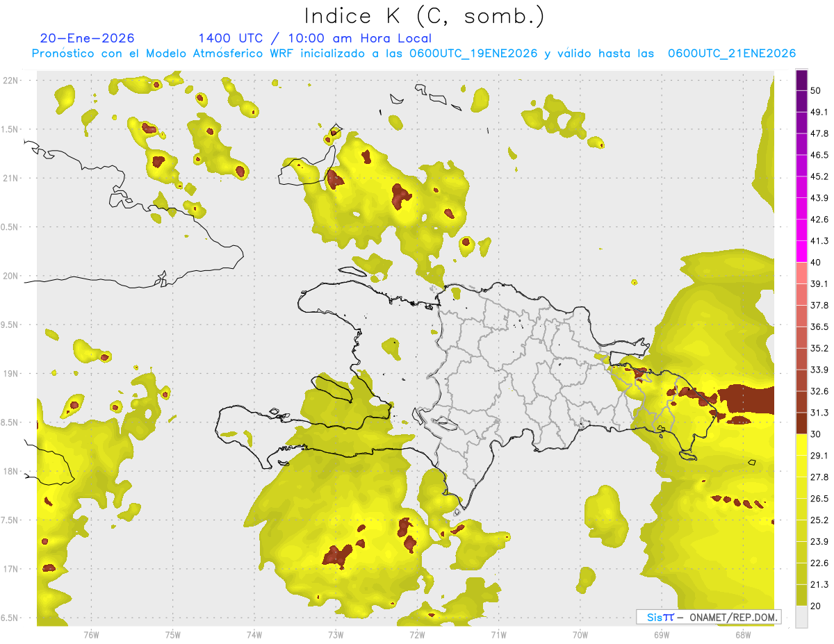Click the large brown band near the map's east edge
The height and width of the screenshot is (644, 834).
[747, 399]
